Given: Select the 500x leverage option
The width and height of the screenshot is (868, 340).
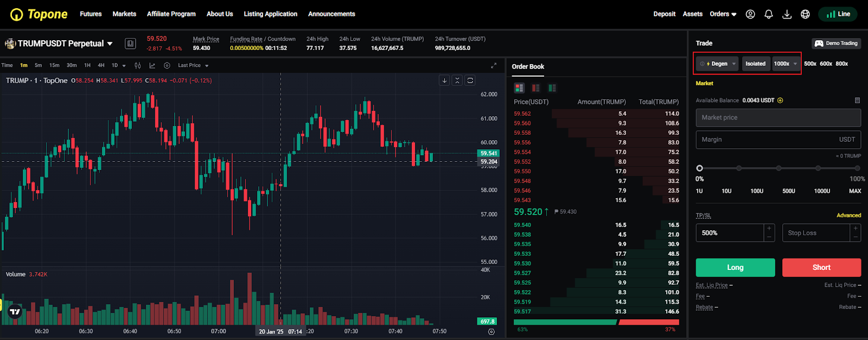Looking at the screenshot, I should click(810, 64).
